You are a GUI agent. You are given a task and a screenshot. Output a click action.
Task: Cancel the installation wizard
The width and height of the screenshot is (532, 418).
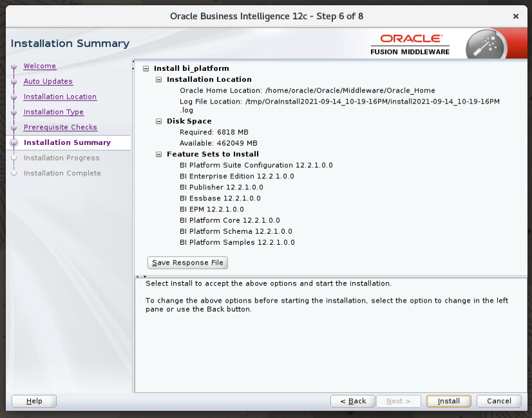(x=499, y=401)
